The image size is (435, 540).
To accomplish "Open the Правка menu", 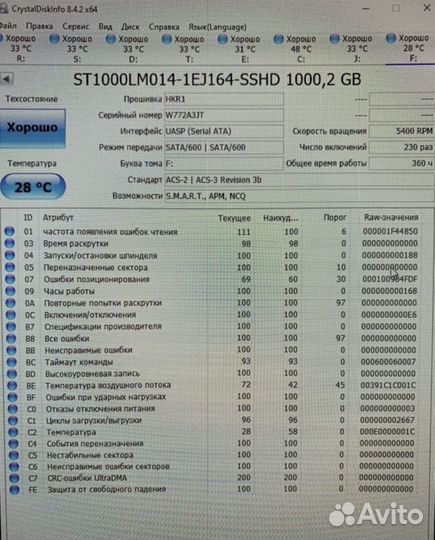I will coord(40,27).
